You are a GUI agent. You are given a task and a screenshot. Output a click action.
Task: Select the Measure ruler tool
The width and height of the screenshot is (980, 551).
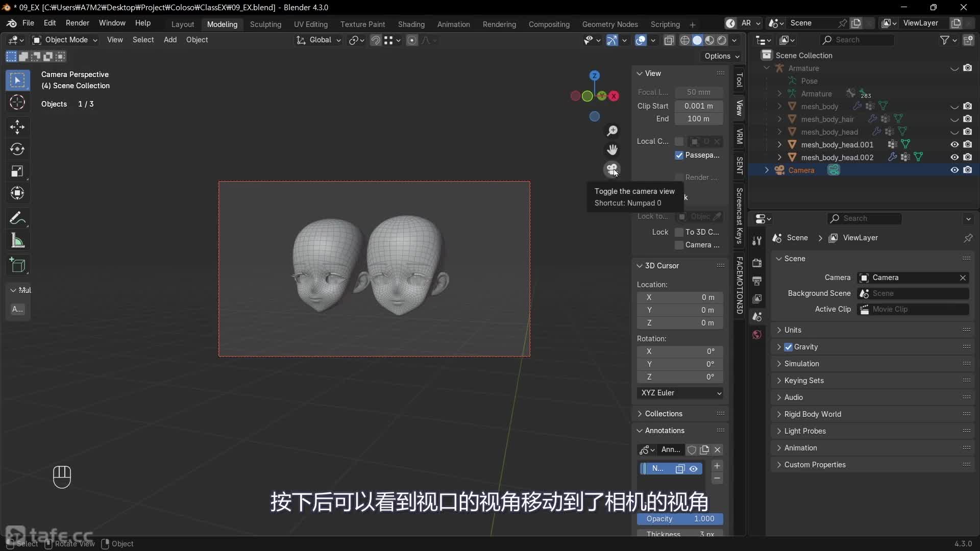click(17, 241)
